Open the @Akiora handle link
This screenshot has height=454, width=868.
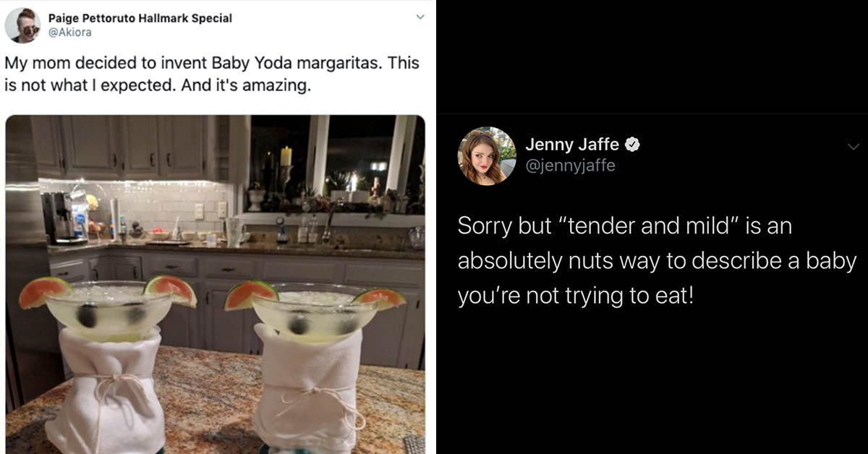click(x=69, y=33)
